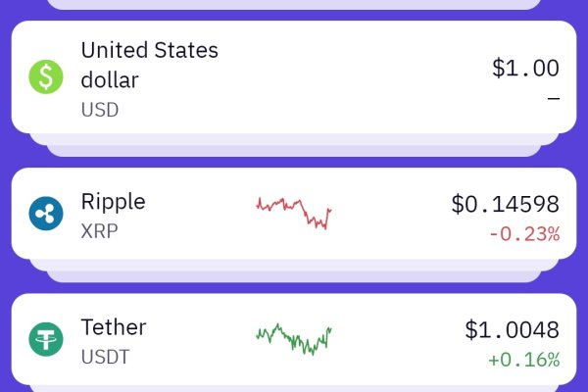
Task: Click the USD ticker symbol text
Action: (99, 110)
